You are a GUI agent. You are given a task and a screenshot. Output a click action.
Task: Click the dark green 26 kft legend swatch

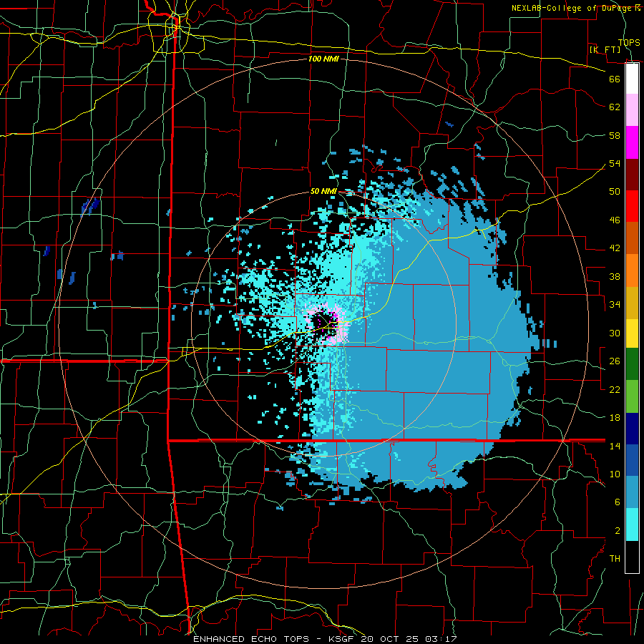[632, 364]
